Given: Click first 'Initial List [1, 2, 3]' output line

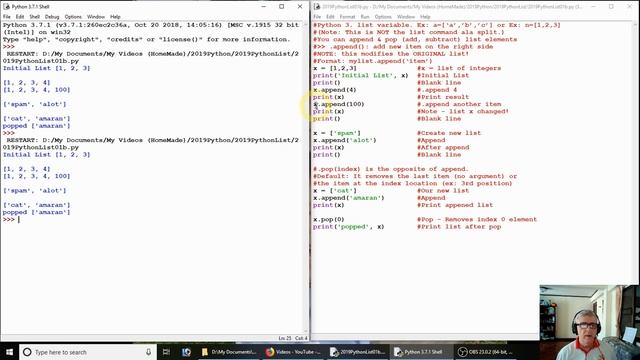Looking at the screenshot, I should tap(46, 68).
